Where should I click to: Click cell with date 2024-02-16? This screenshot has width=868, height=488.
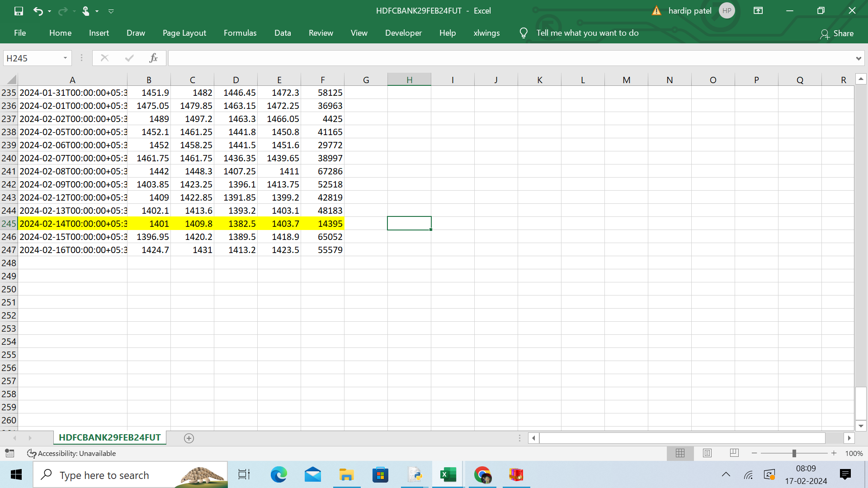[x=72, y=250]
